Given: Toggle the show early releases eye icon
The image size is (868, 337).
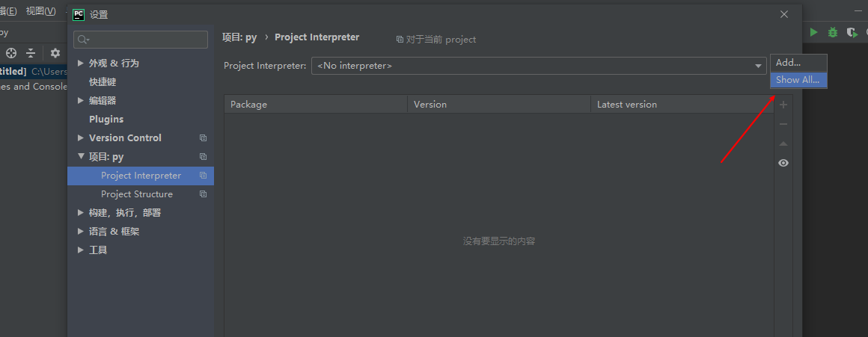Looking at the screenshot, I should click(x=783, y=163).
